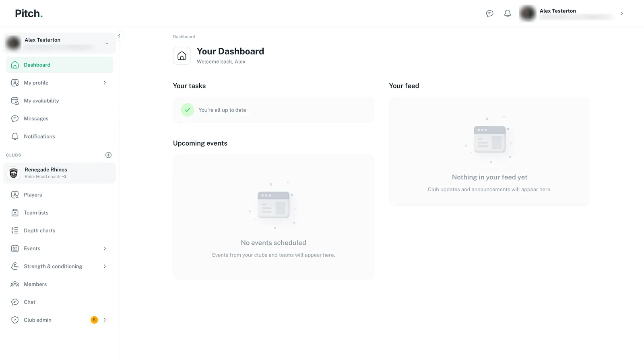Select Renegade Rhinos club entry
Image resolution: width=644 pixels, height=357 pixels.
60,173
